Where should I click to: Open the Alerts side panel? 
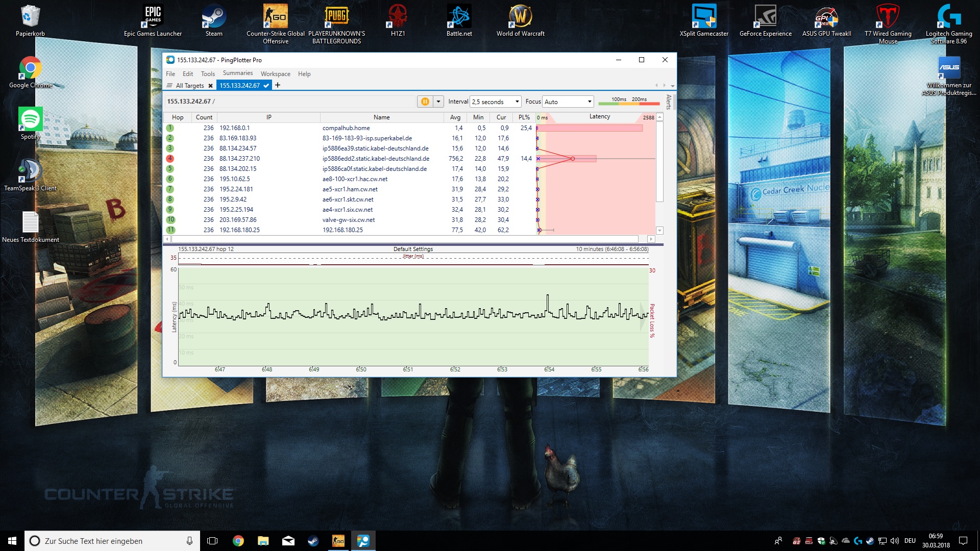[669, 102]
